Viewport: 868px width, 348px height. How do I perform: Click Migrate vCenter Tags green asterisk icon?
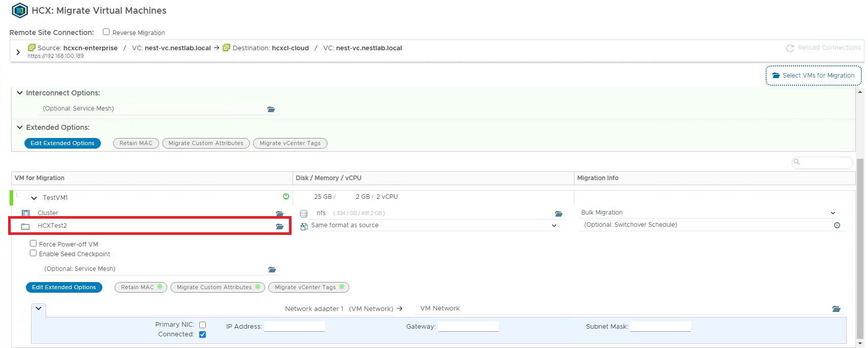click(x=342, y=287)
